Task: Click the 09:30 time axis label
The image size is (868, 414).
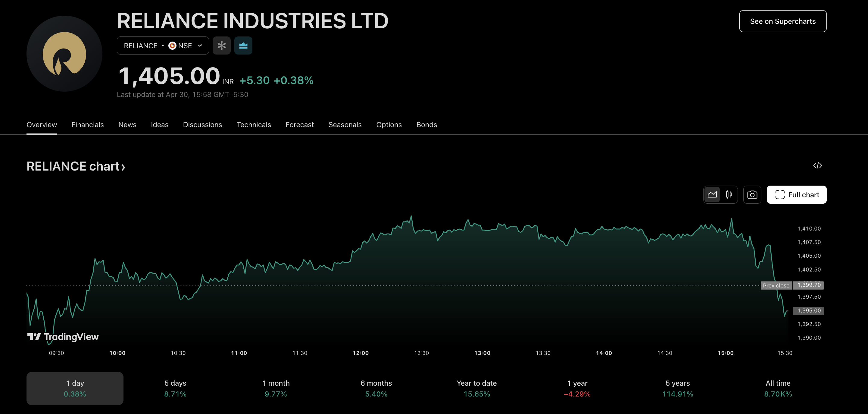Action: click(x=56, y=353)
